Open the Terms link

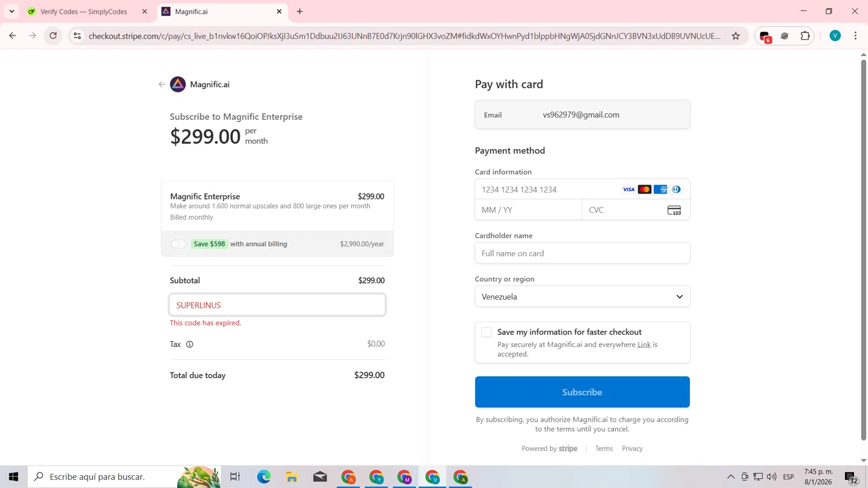click(x=604, y=449)
